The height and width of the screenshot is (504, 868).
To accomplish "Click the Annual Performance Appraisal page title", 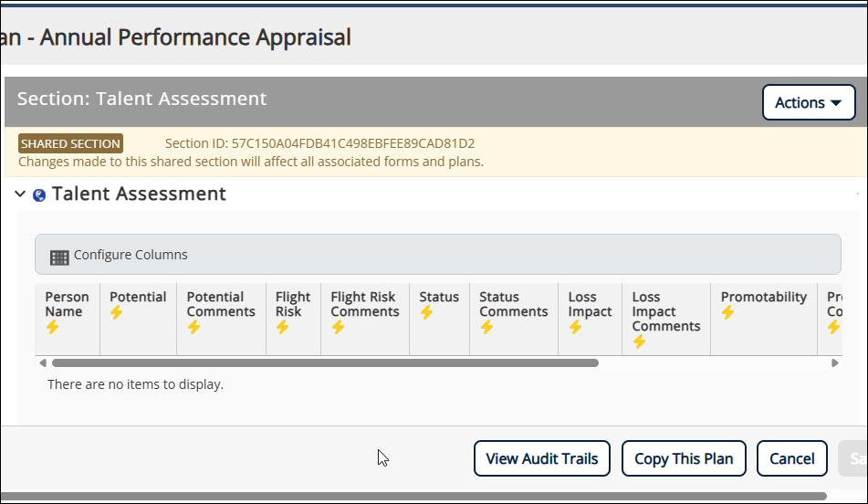I will (176, 37).
